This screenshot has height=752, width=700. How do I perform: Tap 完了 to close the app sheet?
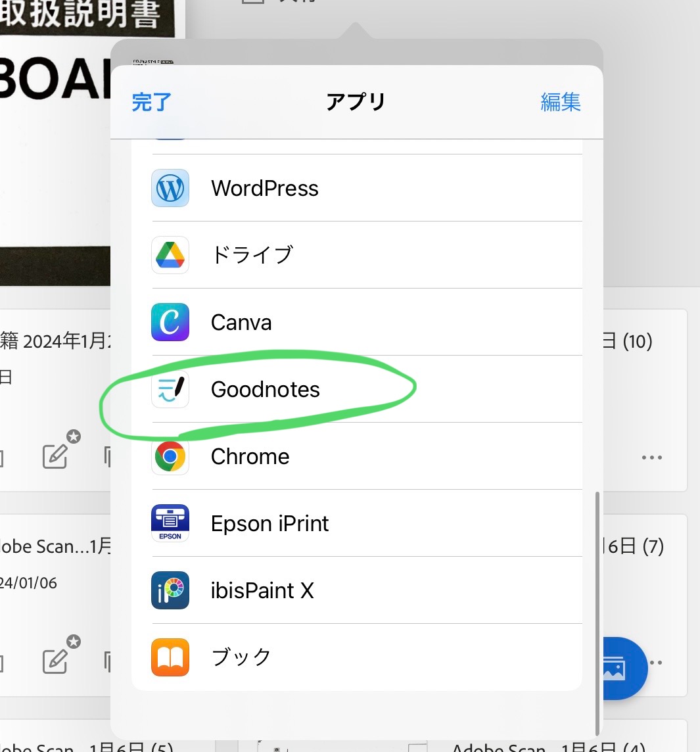[x=152, y=102]
